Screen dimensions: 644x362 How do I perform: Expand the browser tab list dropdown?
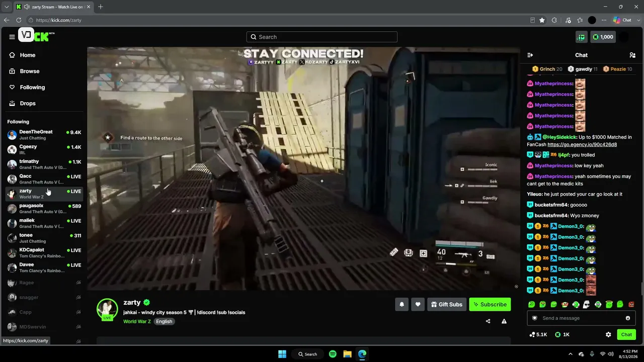pyautogui.click(x=6, y=7)
